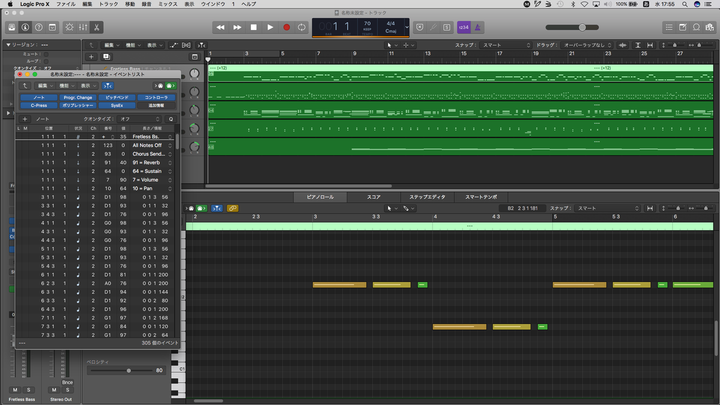Viewport: 720px width, 405px height.
Task: Toggle the SysEx filter button
Action: tap(117, 105)
